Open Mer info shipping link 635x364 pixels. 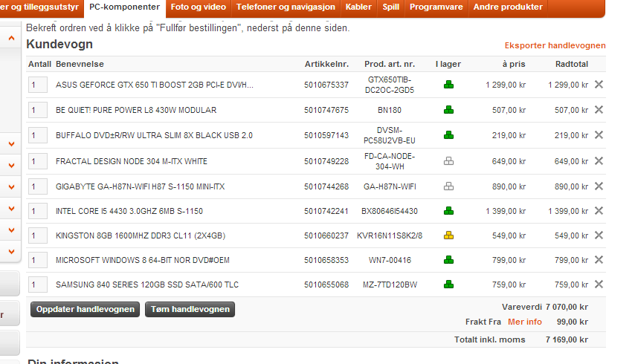click(x=525, y=322)
